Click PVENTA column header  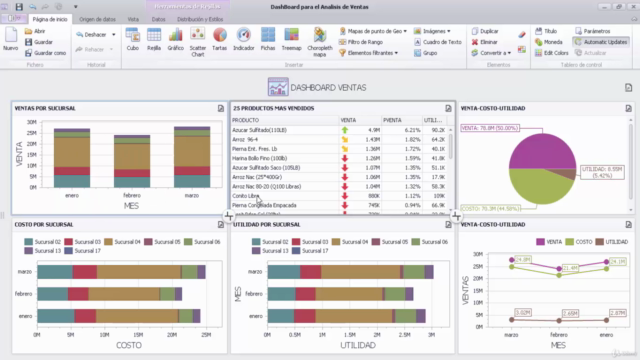[x=402, y=120]
